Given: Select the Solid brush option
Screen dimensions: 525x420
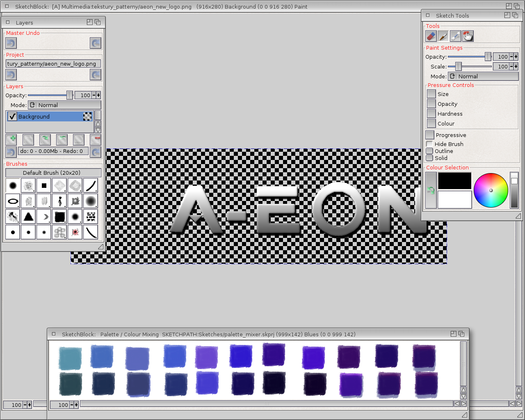Looking at the screenshot, I should pyautogui.click(x=429, y=158).
